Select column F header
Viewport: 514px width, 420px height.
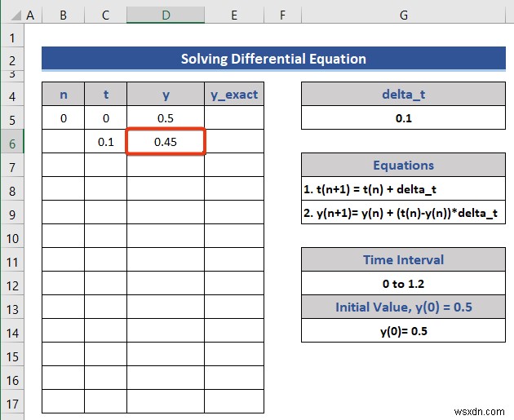click(x=282, y=15)
